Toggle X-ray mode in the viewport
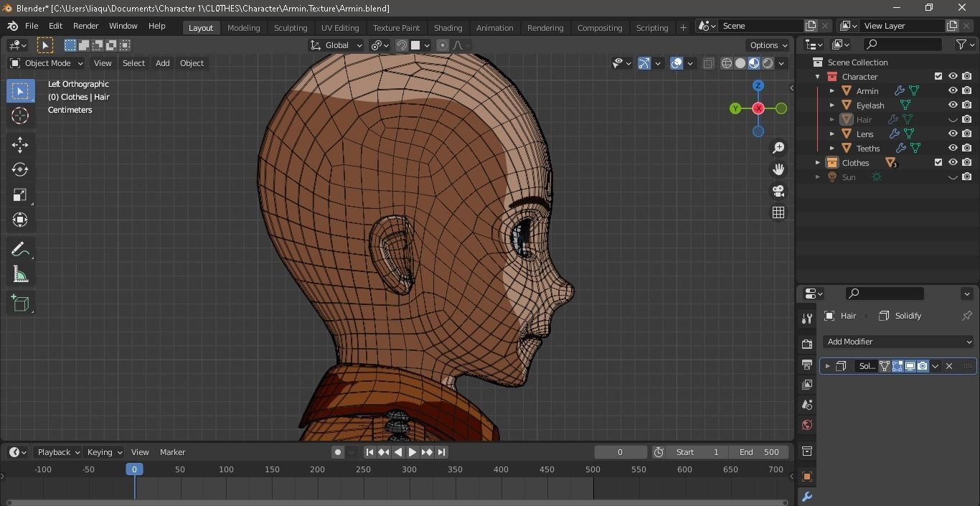This screenshot has width=980, height=506. (x=708, y=63)
